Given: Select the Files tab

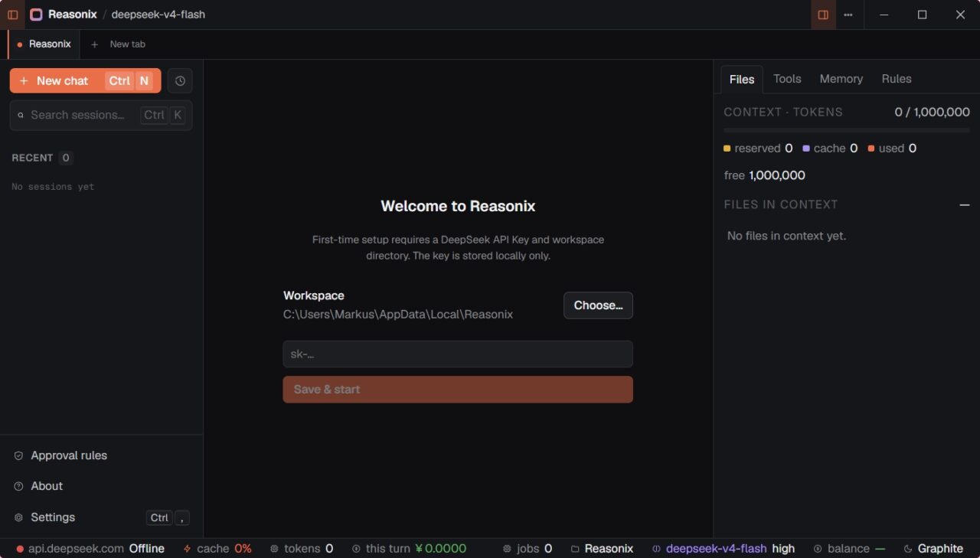Looking at the screenshot, I should [x=742, y=79].
